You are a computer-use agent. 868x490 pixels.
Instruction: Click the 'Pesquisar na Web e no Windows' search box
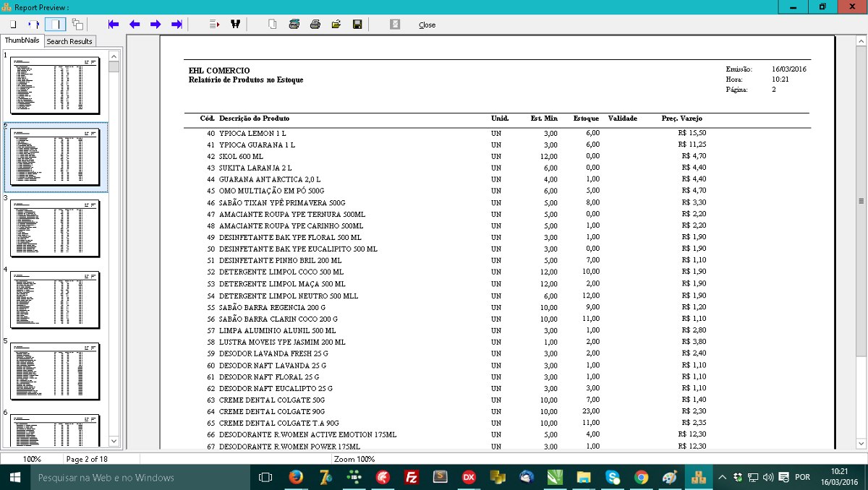point(139,477)
